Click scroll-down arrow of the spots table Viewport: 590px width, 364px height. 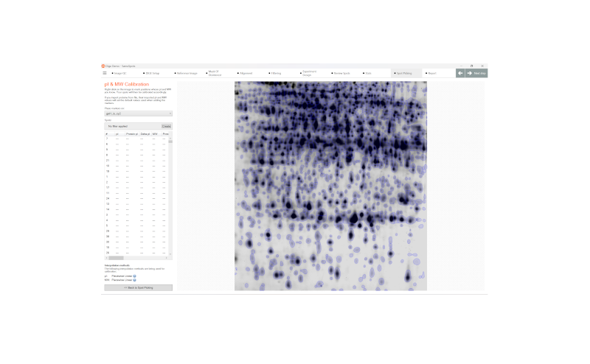pyautogui.click(x=170, y=254)
